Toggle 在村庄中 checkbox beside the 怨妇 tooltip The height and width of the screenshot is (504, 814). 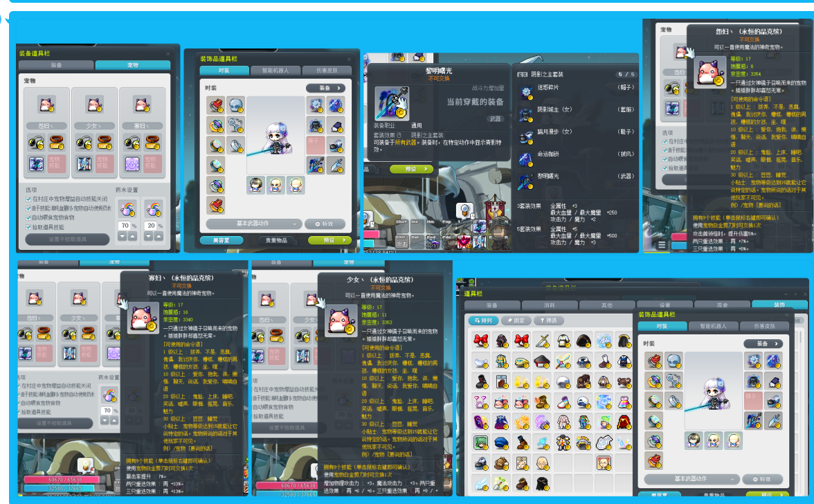(x=665, y=141)
